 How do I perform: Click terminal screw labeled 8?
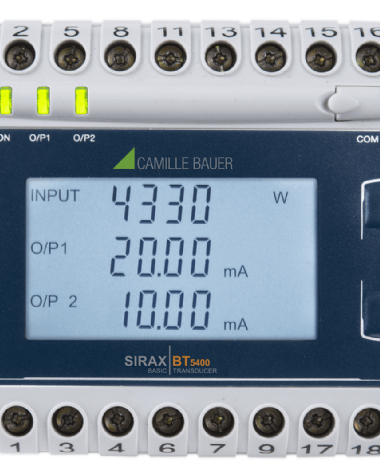click(x=120, y=57)
